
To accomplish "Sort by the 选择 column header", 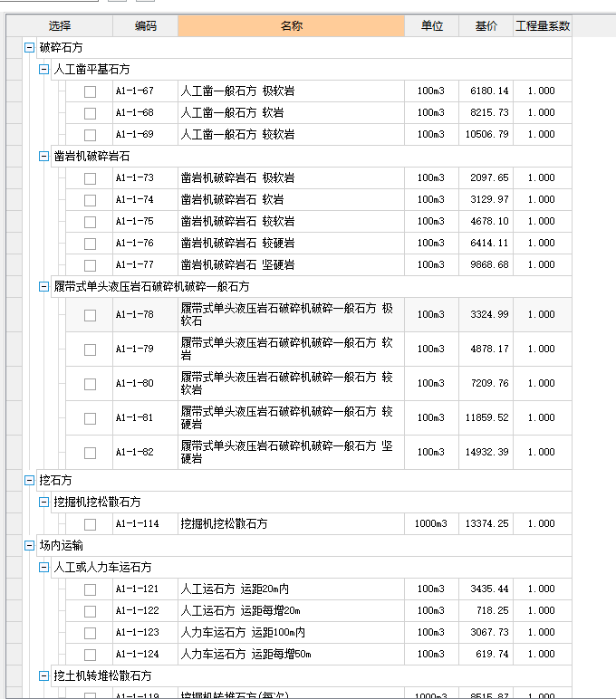I will [x=59, y=26].
